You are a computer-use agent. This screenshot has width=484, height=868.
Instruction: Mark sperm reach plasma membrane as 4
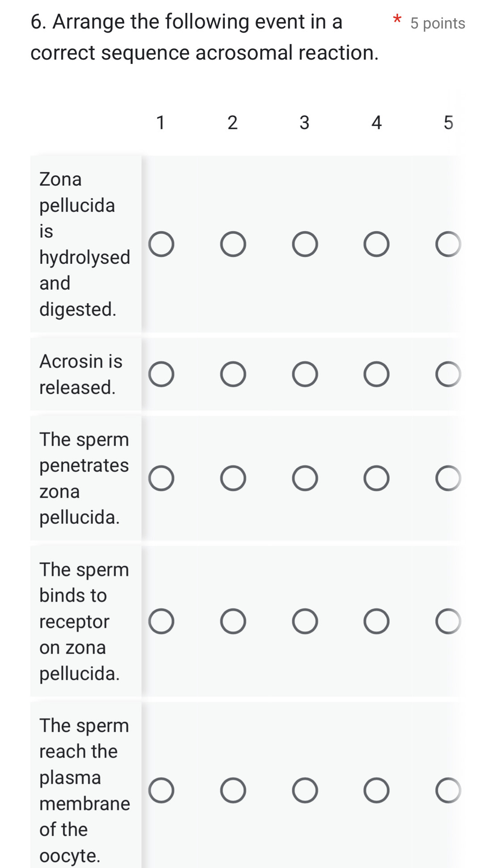pyautogui.click(x=376, y=790)
